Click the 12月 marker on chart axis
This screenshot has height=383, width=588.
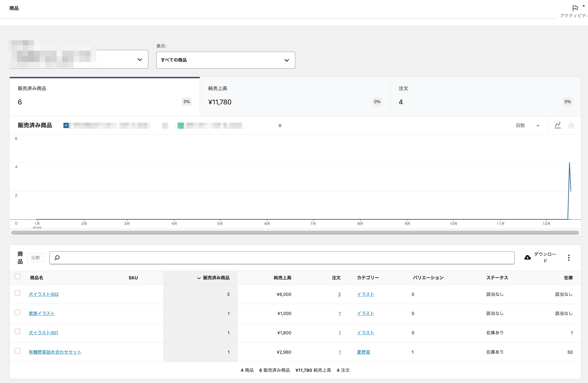[546, 223]
